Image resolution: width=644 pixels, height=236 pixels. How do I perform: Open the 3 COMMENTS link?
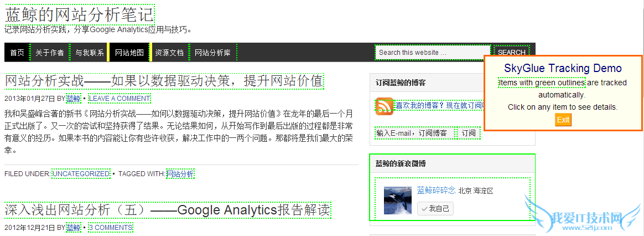coord(111,227)
